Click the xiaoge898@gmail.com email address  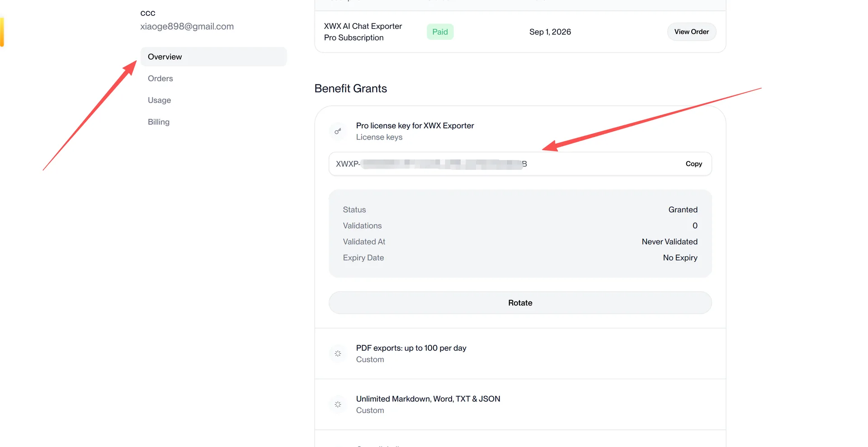187,26
